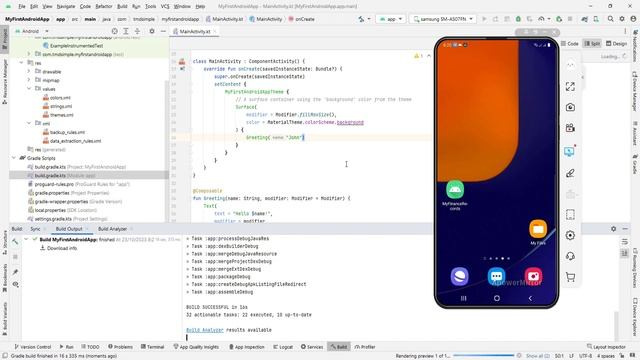This screenshot has width=640, height=360.
Task: Open backup_rules.xml file
Action: coord(67,132)
